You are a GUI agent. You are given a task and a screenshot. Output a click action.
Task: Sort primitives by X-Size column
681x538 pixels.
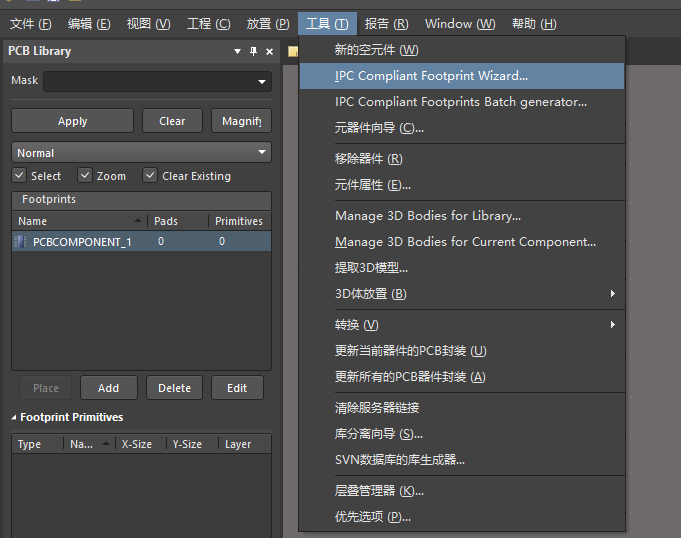pyautogui.click(x=141, y=444)
